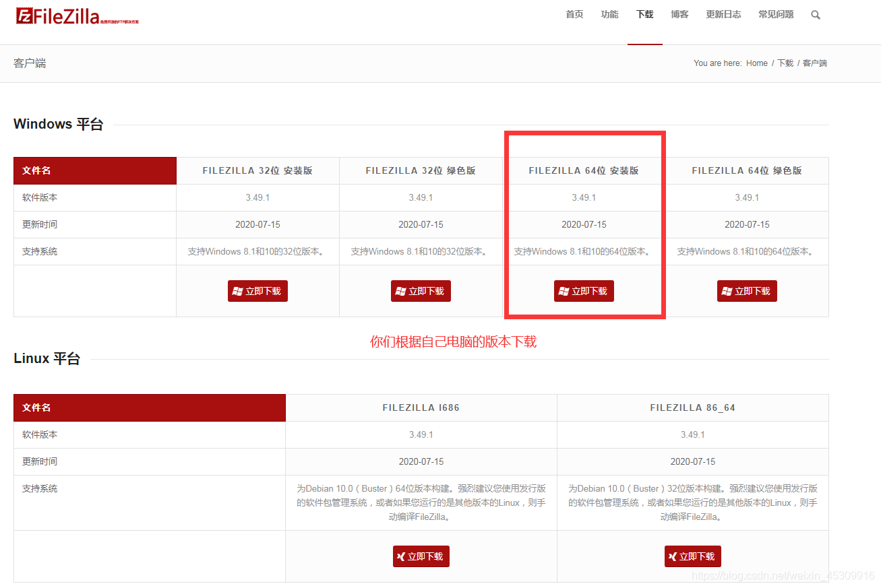
Task: Click the FILEZILLA 32位 安装版 column header
Action: [257, 170]
